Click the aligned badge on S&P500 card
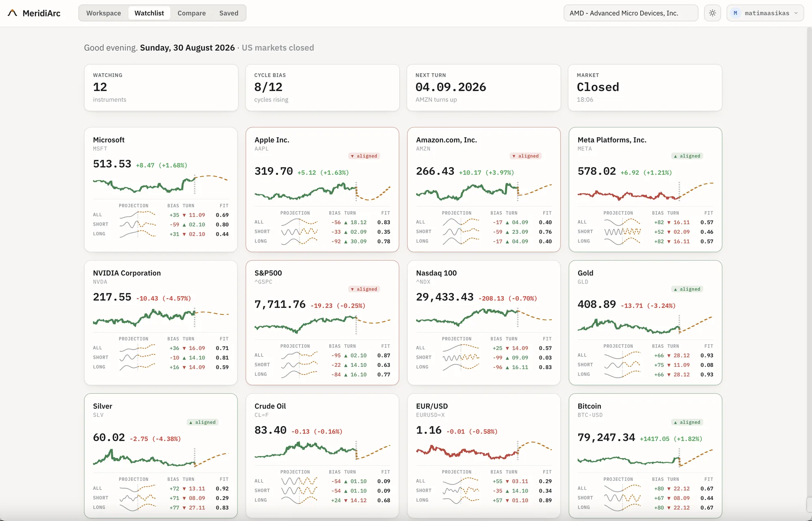This screenshot has height=521, width=812. 364,289
